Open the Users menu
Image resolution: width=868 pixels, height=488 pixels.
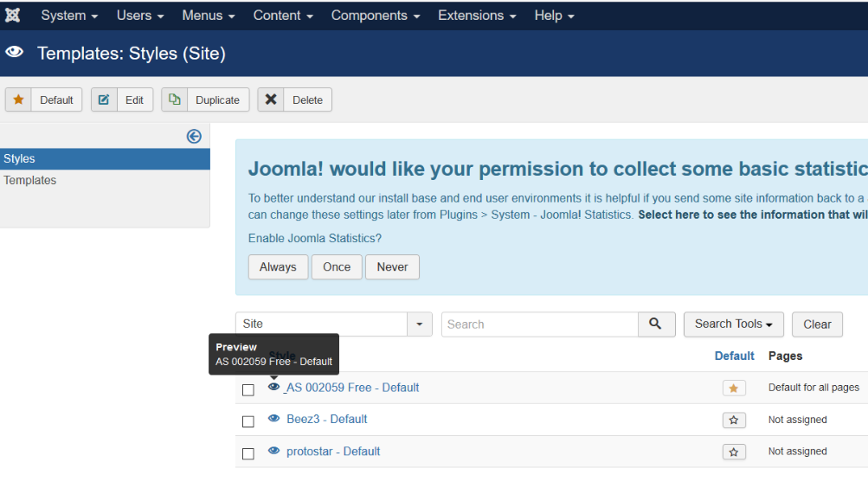click(140, 16)
